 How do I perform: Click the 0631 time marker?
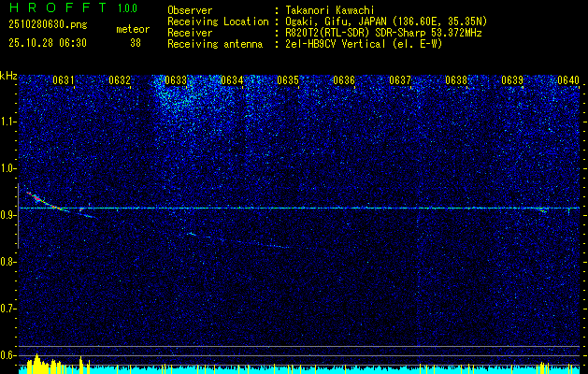coord(63,79)
